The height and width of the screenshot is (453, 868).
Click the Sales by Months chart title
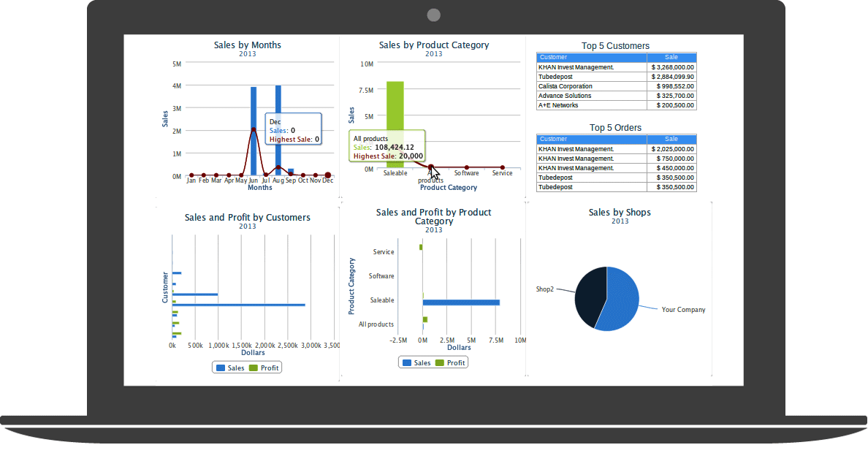tap(248, 45)
